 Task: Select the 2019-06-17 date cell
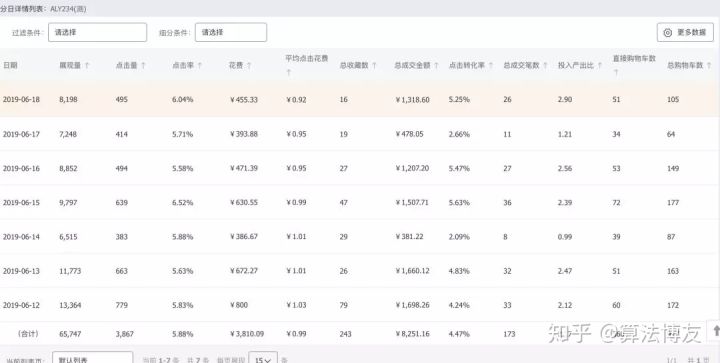tap(21, 134)
